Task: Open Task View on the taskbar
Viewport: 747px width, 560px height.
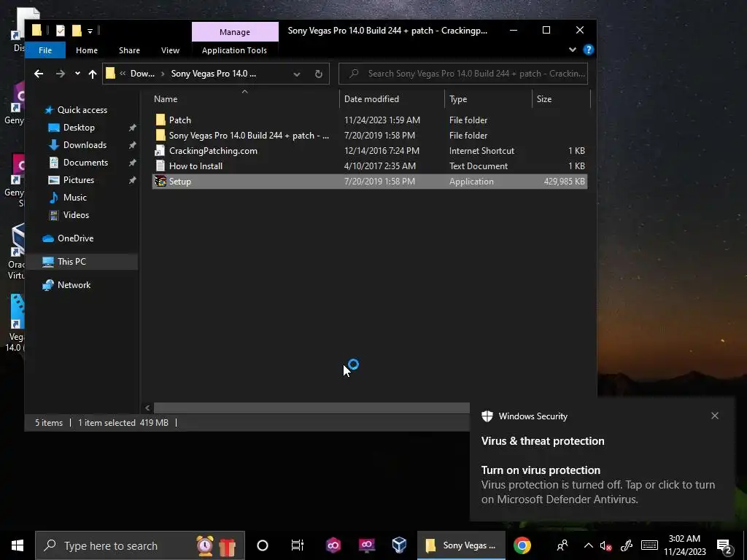Action: coord(298,545)
